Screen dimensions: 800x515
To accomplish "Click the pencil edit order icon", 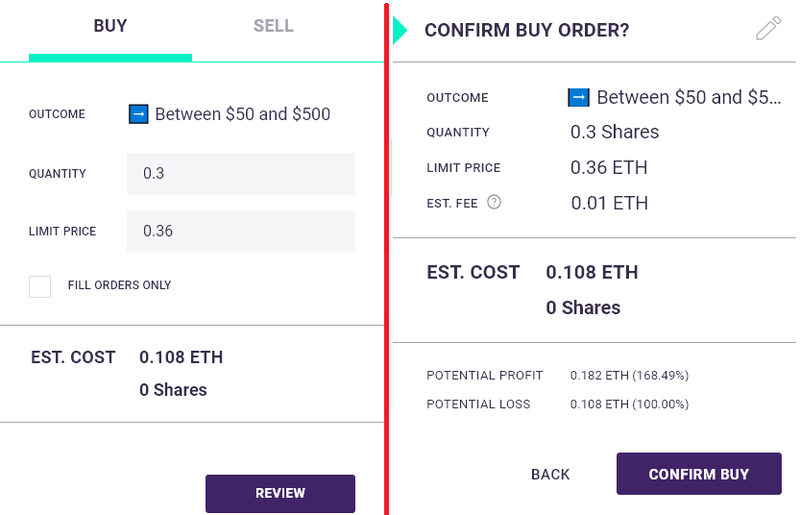I will click(x=768, y=29).
